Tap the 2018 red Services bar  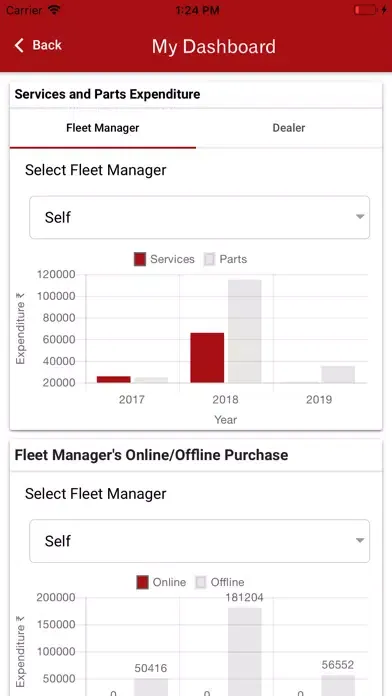tap(207, 358)
